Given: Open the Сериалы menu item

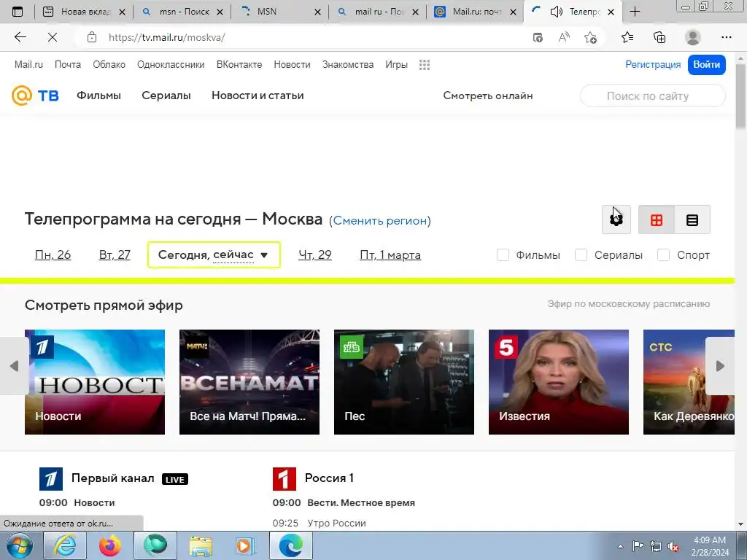Looking at the screenshot, I should point(166,96).
